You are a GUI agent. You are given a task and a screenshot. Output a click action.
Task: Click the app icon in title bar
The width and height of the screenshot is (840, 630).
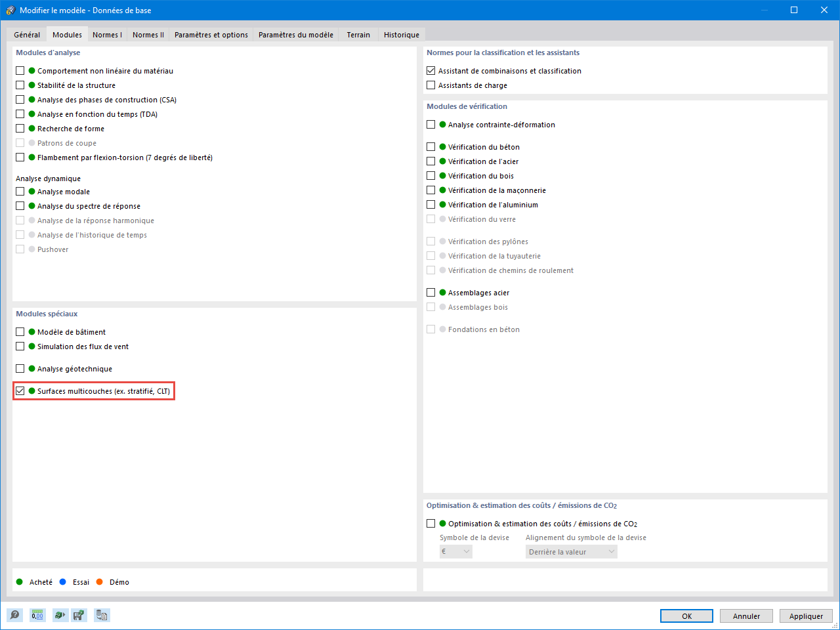pos(10,10)
